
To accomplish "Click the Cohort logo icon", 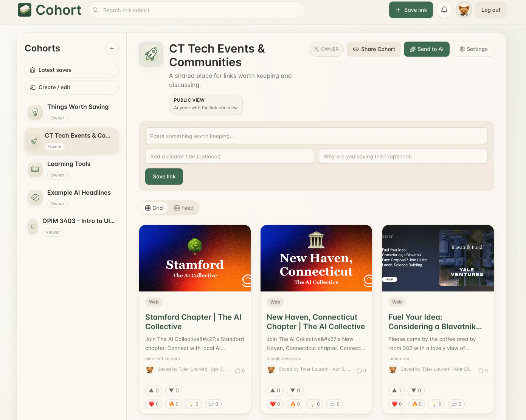I will pos(25,10).
